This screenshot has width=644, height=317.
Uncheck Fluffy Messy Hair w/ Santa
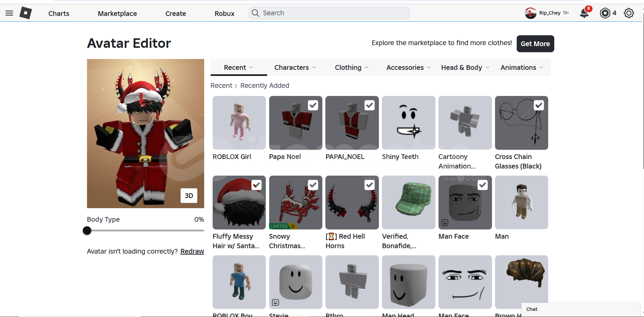coord(257,185)
